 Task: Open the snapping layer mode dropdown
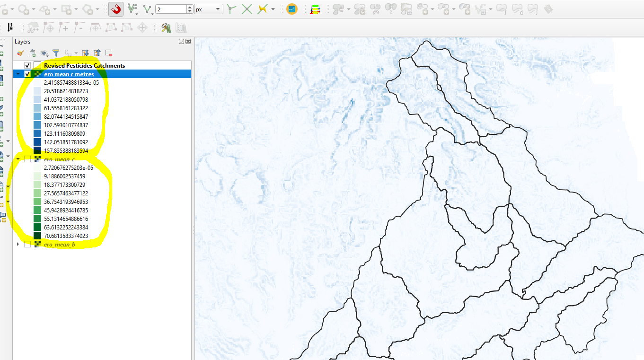click(x=133, y=9)
